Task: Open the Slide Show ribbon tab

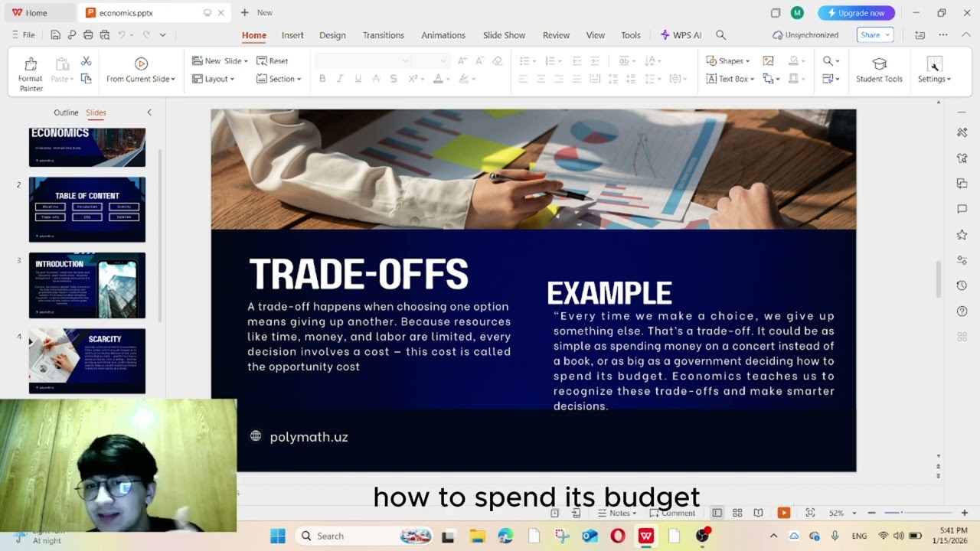Action: [x=504, y=35]
